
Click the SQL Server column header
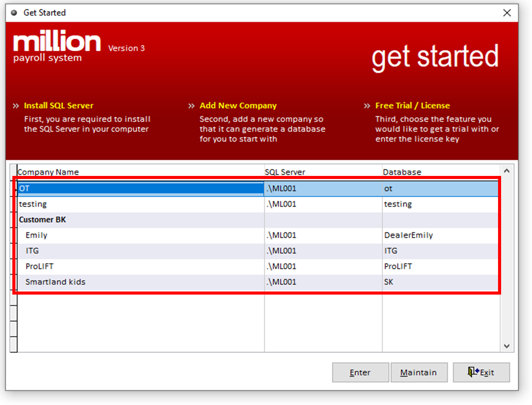(323, 172)
